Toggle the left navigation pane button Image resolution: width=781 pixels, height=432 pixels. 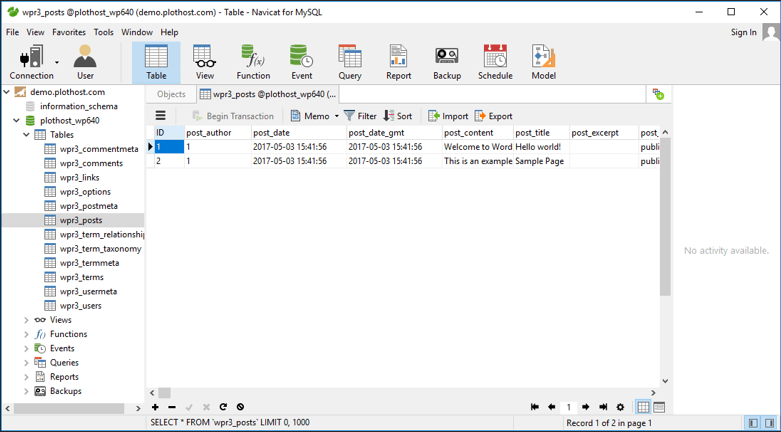tap(754, 423)
